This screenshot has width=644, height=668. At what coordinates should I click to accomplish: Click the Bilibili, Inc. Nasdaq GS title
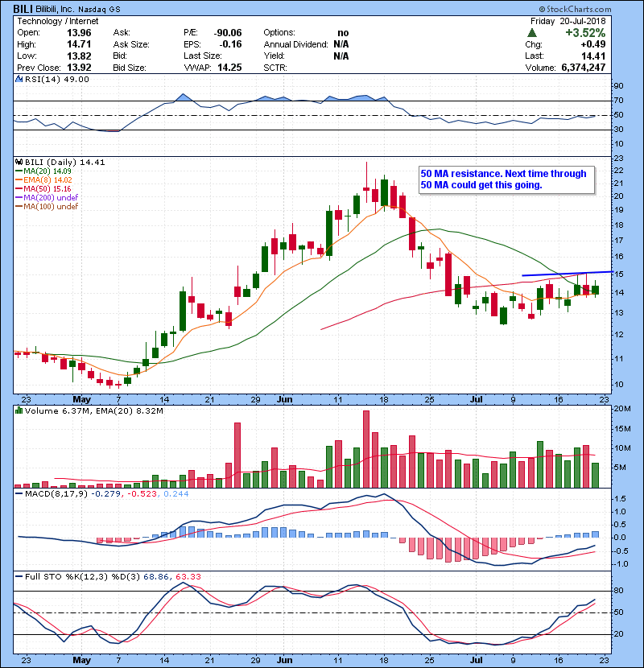(x=78, y=9)
